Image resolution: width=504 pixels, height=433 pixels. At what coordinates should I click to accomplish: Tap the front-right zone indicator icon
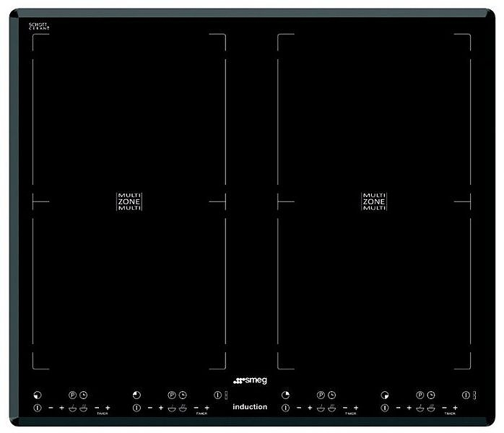(x=385, y=395)
